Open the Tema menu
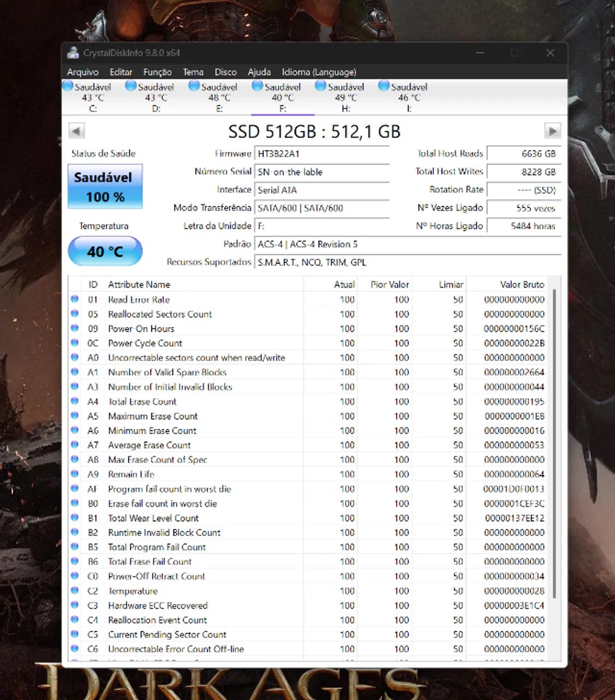The image size is (615, 700). pyautogui.click(x=193, y=72)
